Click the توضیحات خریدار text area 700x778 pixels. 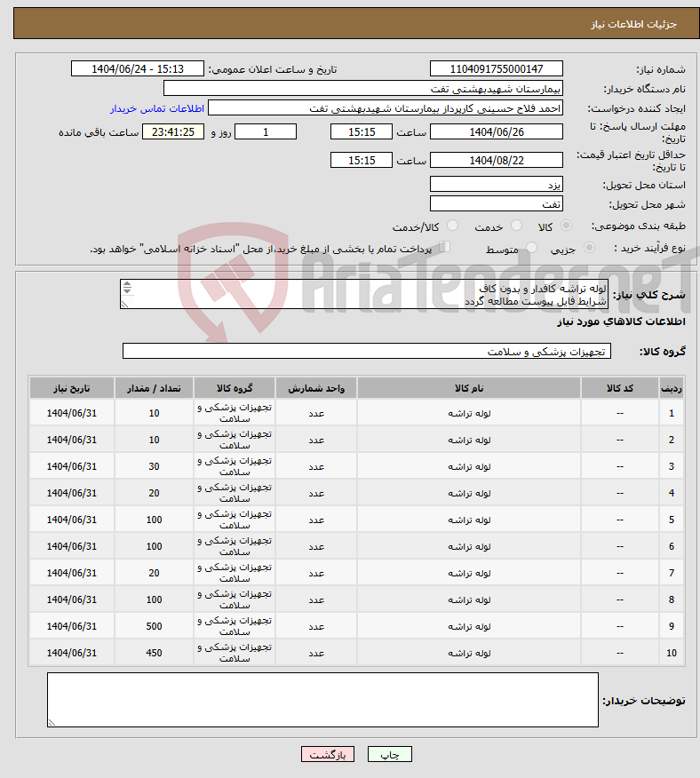(322, 700)
